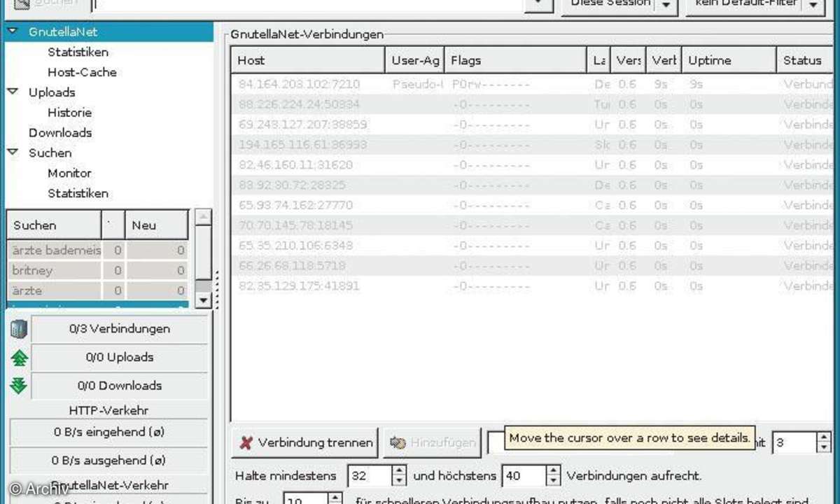Image resolution: width=840 pixels, height=504 pixels.
Task: Sort connections by Flags column
Action: coord(515,60)
